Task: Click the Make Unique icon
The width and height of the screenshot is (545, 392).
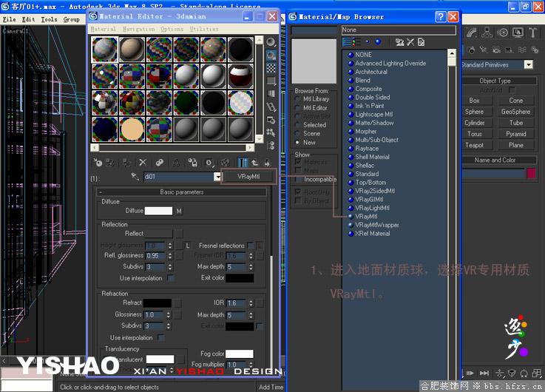Action: pos(176,162)
